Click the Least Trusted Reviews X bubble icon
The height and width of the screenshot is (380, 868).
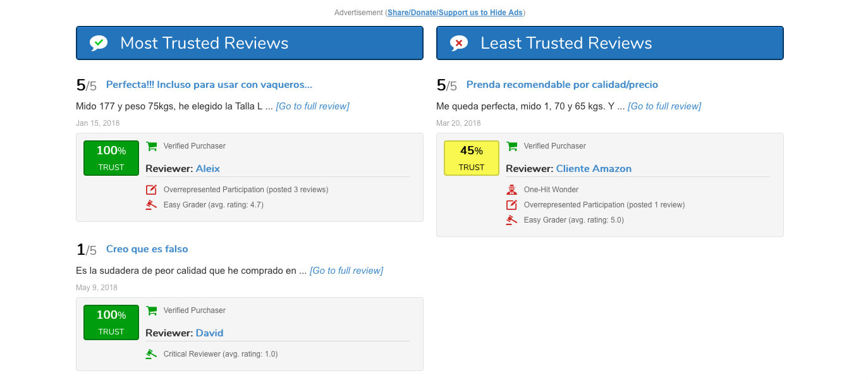pyautogui.click(x=459, y=43)
